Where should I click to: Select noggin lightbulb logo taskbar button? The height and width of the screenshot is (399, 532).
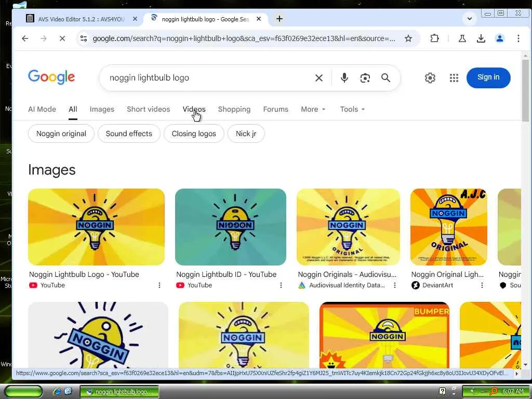[119, 392]
